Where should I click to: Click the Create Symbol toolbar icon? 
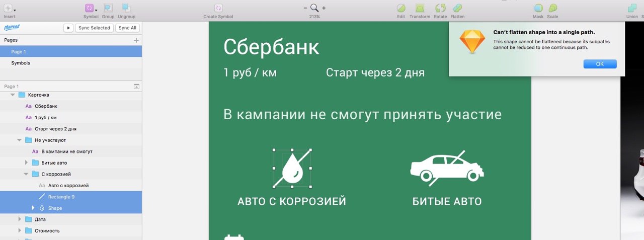218,8
